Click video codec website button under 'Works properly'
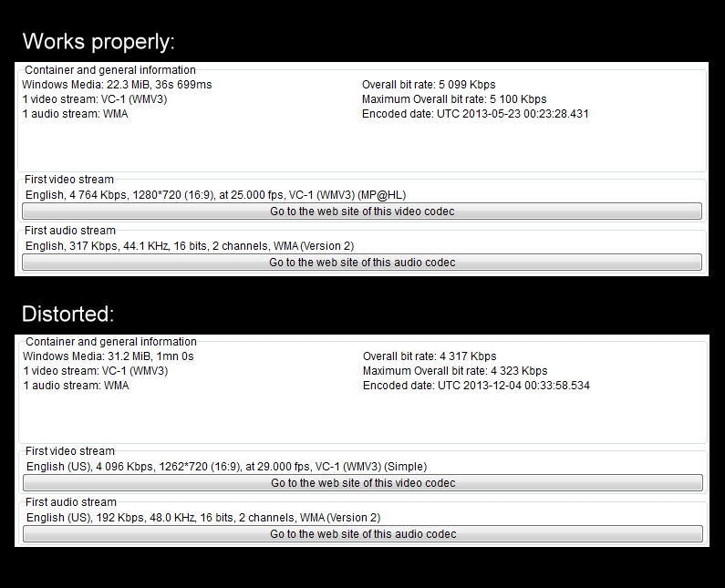Viewport: 725px width, 588px height. 362,211
